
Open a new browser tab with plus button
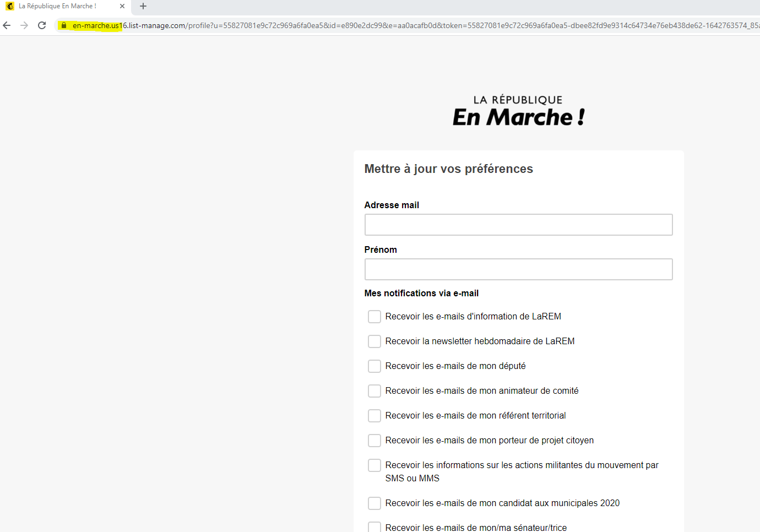pos(143,7)
